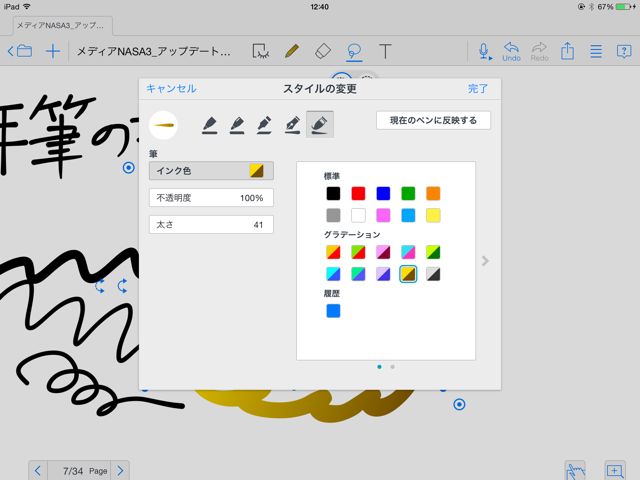Pick the pink standard color
The width and height of the screenshot is (640, 480).
pyautogui.click(x=383, y=215)
